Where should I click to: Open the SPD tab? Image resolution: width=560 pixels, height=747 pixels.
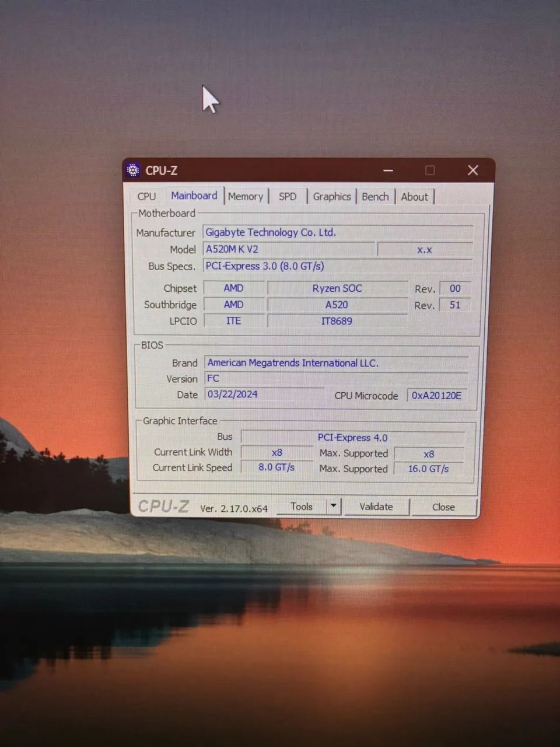[286, 196]
